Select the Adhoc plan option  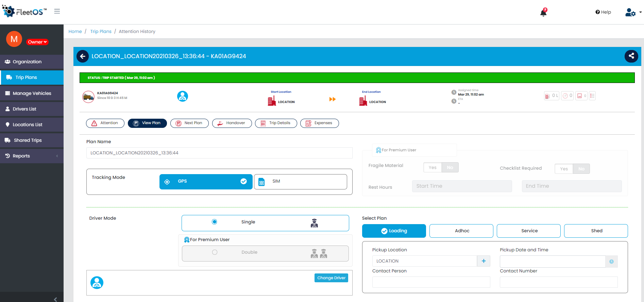[x=461, y=231]
